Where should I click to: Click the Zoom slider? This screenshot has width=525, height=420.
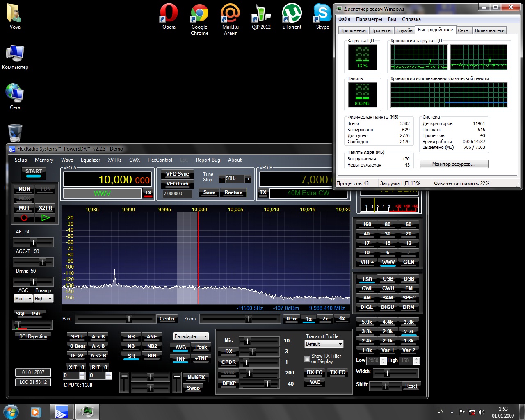[240, 319]
